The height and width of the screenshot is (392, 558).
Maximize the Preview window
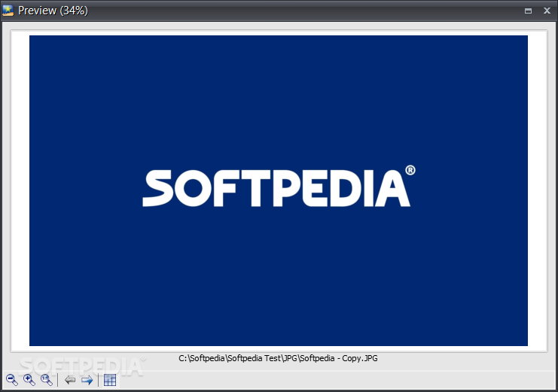pyautogui.click(x=528, y=11)
